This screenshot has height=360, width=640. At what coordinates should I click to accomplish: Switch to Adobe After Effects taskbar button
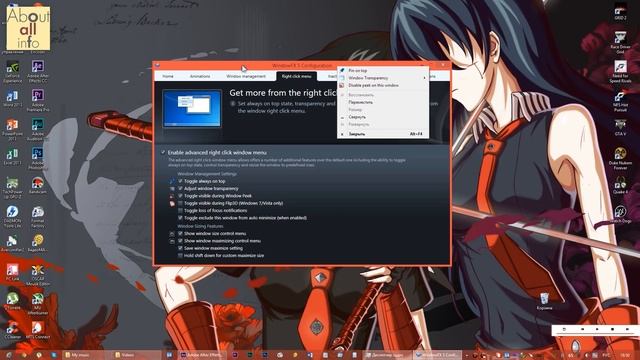[x=203, y=355]
